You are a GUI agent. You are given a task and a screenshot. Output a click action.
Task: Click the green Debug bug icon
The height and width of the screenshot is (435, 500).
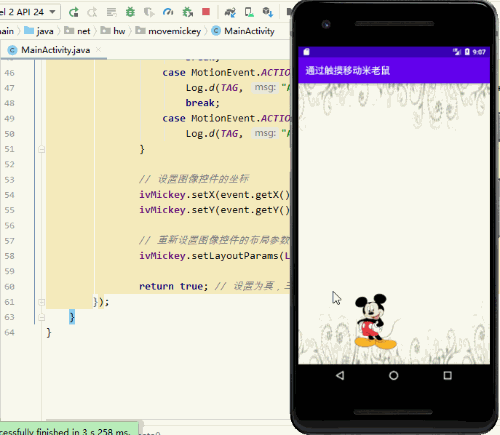click(x=130, y=12)
